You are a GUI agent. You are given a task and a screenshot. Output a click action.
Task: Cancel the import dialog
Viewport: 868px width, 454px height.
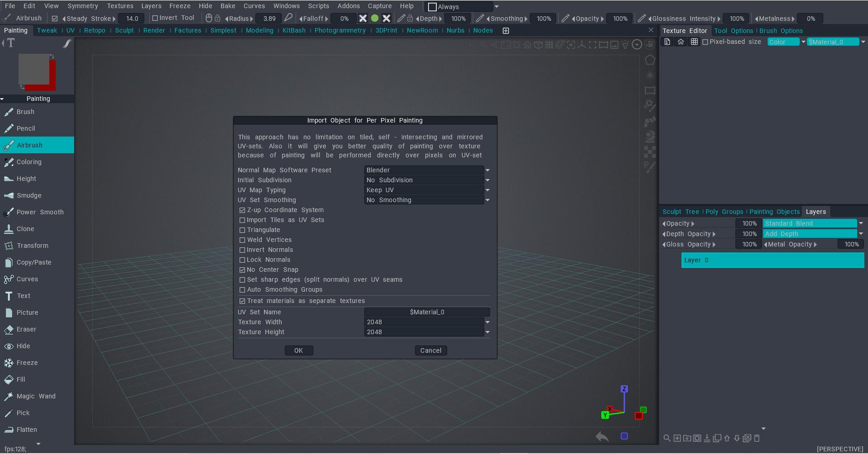[x=430, y=350]
